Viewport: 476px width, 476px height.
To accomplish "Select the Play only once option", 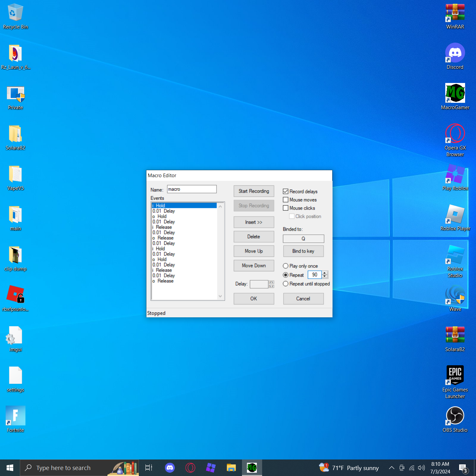I will (x=286, y=266).
